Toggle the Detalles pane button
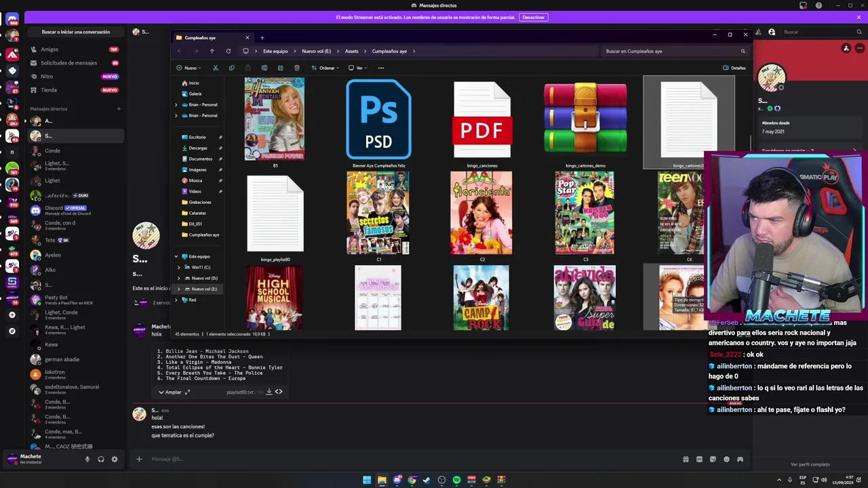The image size is (868, 488). [x=734, y=68]
